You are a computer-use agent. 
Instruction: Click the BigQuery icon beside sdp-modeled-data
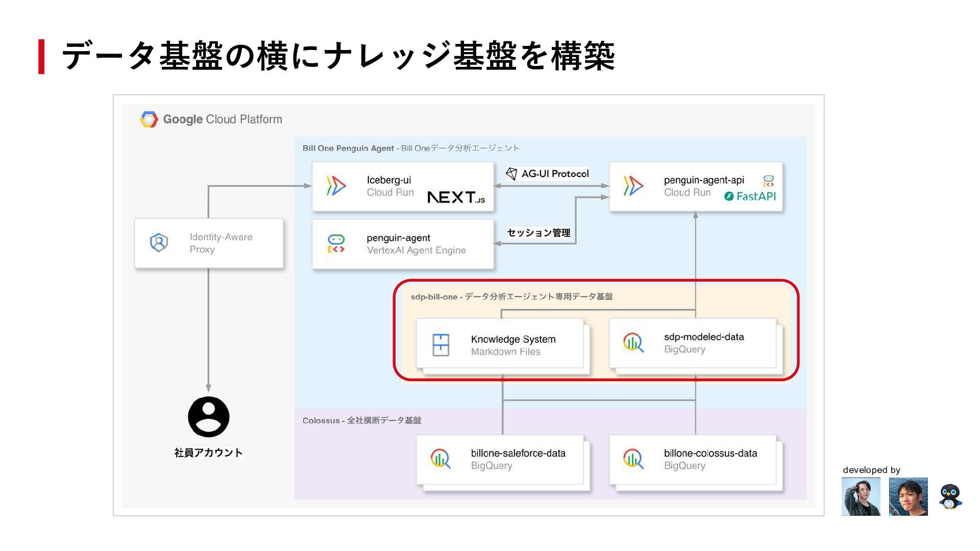pyautogui.click(x=633, y=343)
